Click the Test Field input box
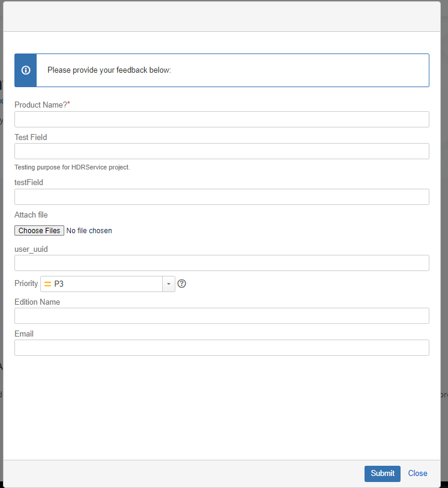Image resolution: width=448 pixels, height=488 pixels. coord(222,151)
